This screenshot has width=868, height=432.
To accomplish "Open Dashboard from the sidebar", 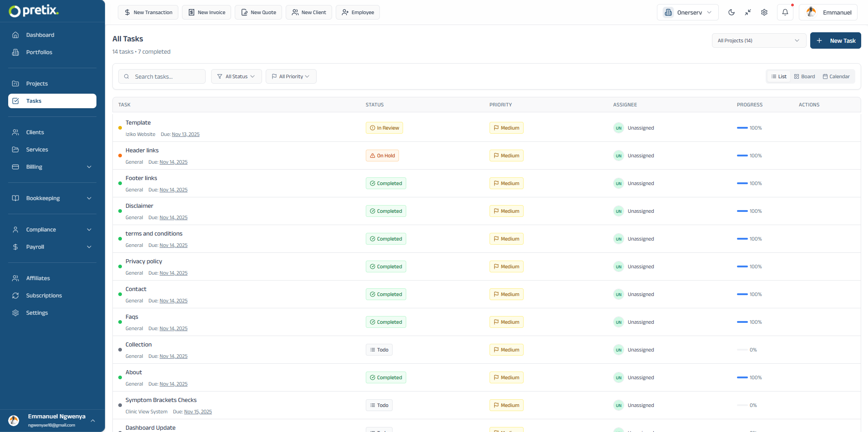I will click(x=40, y=35).
